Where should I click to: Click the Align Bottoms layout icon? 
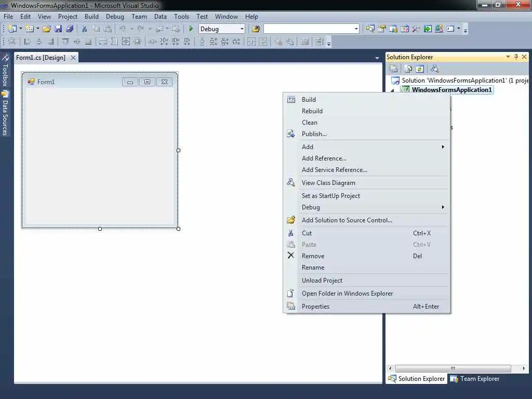point(88,42)
